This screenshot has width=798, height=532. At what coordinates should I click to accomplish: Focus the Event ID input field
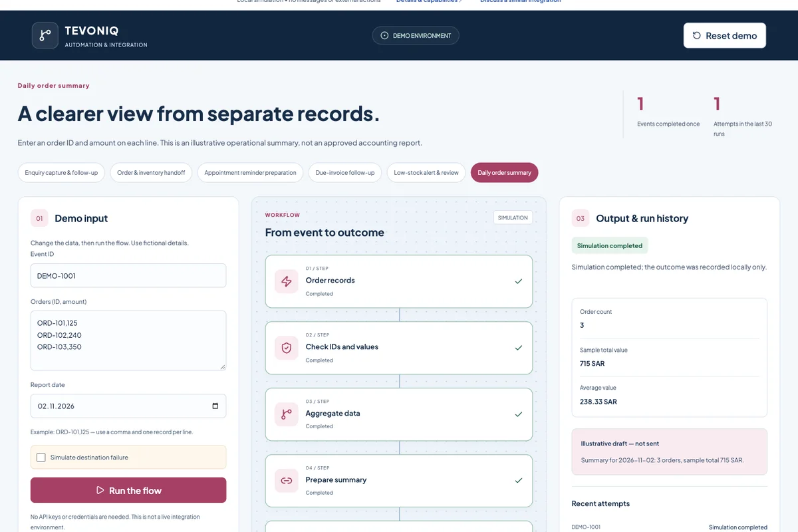click(x=128, y=275)
